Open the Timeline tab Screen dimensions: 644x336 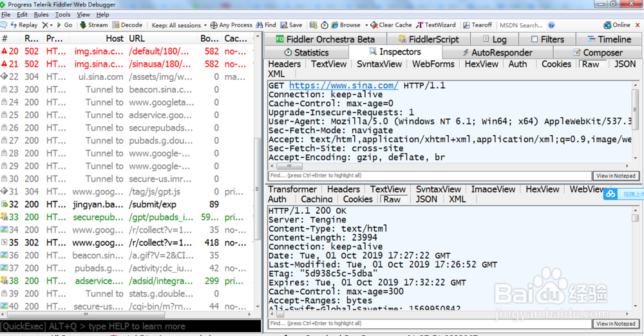click(x=609, y=39)
